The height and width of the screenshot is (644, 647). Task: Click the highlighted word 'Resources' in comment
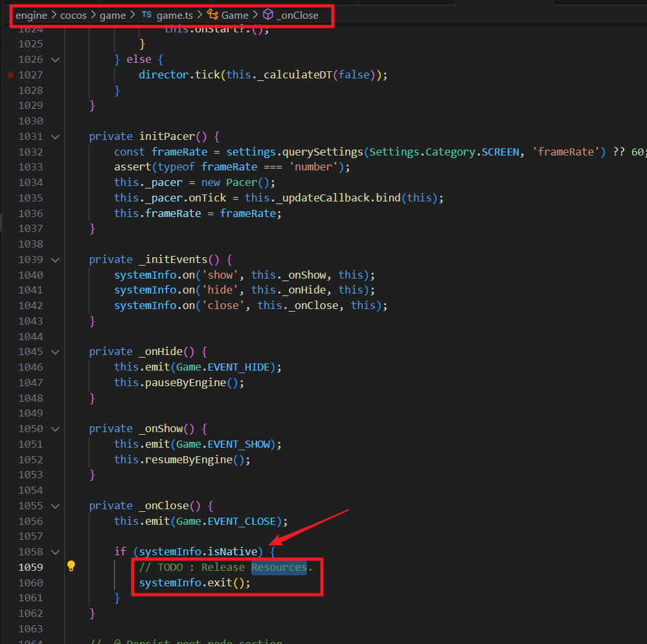click(x=279, y=567)
